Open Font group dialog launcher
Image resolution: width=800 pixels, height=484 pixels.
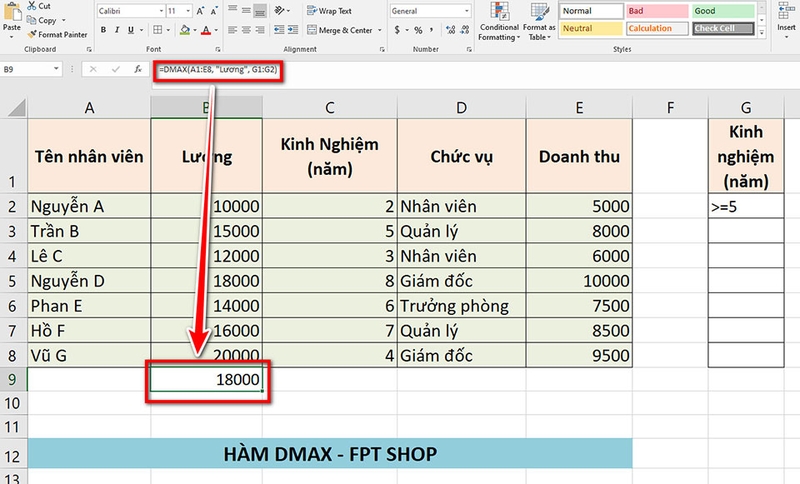tap(218, 49)
